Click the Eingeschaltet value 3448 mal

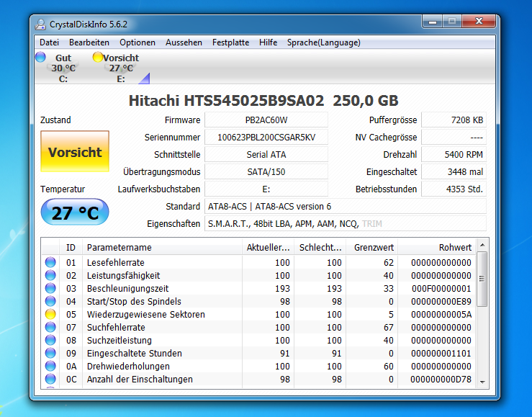click(454, 172)
